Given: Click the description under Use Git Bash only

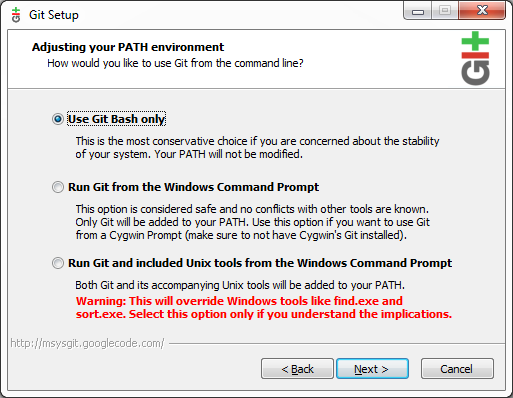Looking at the screenshot, I should pos(257,147).
